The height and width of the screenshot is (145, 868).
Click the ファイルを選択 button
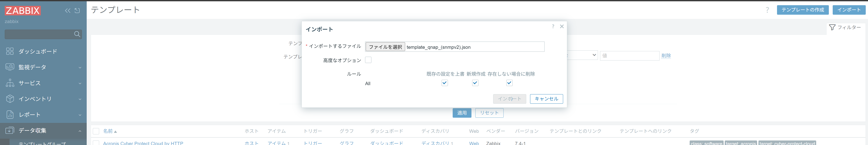click(x=385, y=47)
